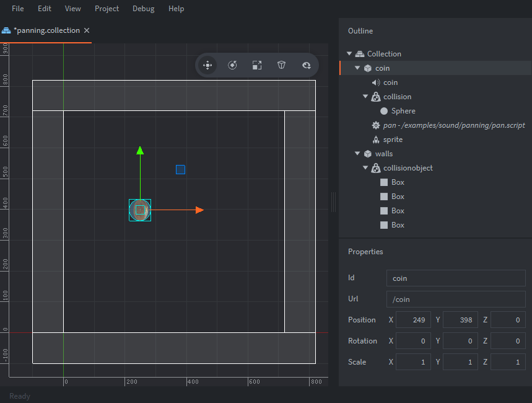Click the Ready status bar text
The image size is (532, 403).
(x=20, y=396)
